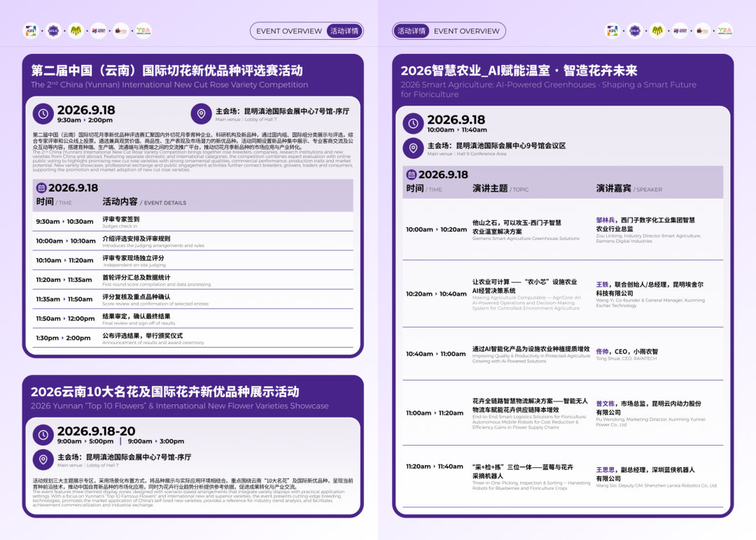756x540 pixels.
Task: Click the 活动内容 / EVENT DETAILS column header
Action: click(x=144, y=202)
